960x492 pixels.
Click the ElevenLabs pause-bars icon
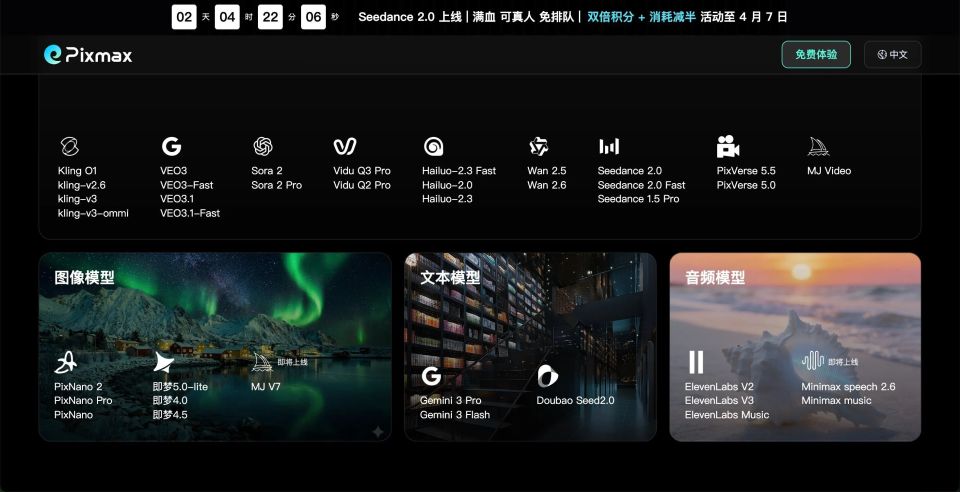click(x=696, y=362)
